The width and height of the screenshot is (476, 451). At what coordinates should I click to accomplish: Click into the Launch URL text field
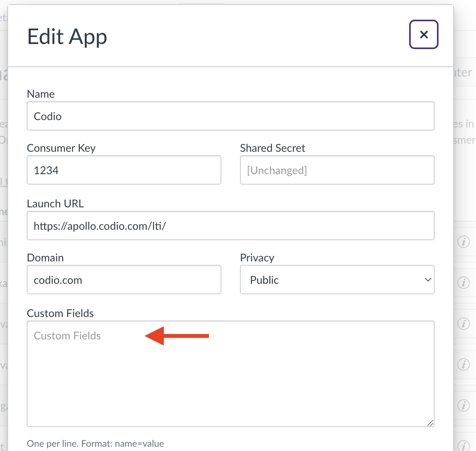click(231, 225)
